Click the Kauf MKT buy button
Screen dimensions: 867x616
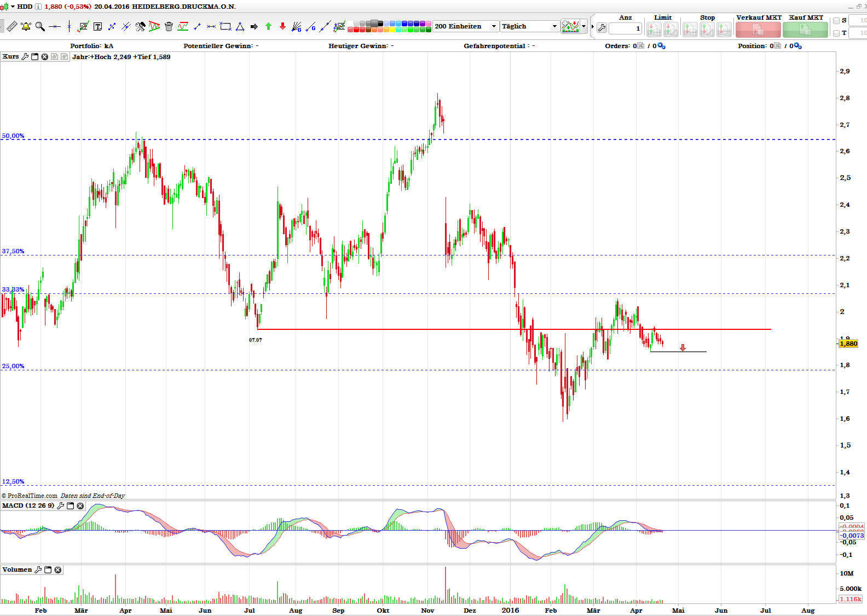(805, 30)
